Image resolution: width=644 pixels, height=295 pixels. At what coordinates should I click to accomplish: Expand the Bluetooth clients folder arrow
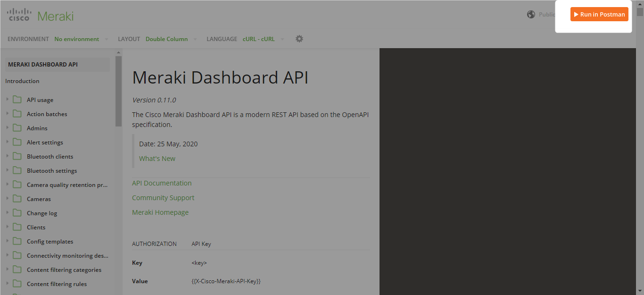pos(8,156)
